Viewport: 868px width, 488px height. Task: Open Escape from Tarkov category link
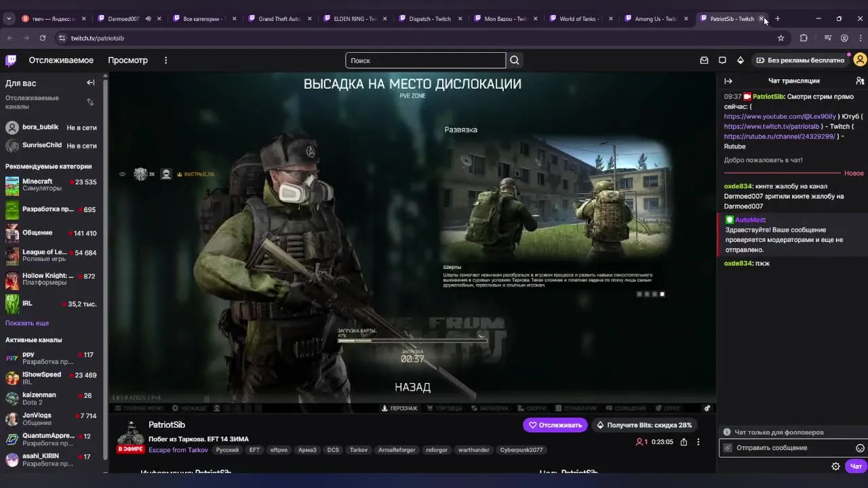[178, 450]
